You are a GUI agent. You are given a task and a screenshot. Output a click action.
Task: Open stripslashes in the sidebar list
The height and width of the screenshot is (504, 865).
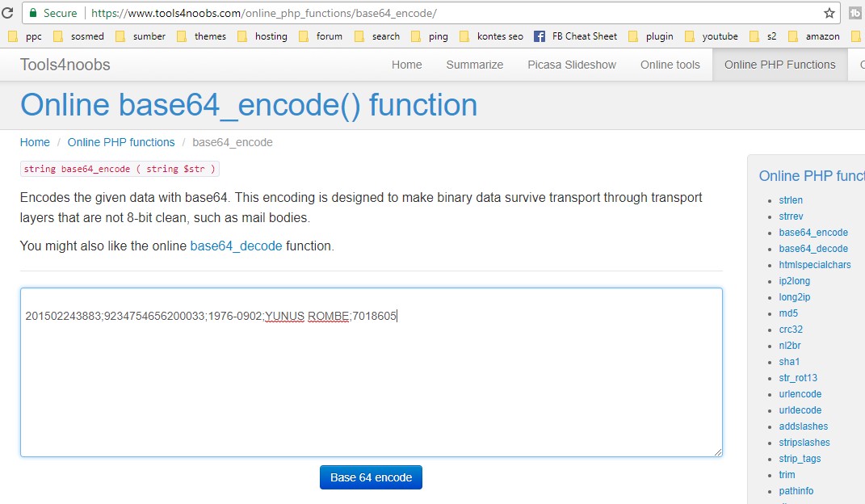(804, 443)
